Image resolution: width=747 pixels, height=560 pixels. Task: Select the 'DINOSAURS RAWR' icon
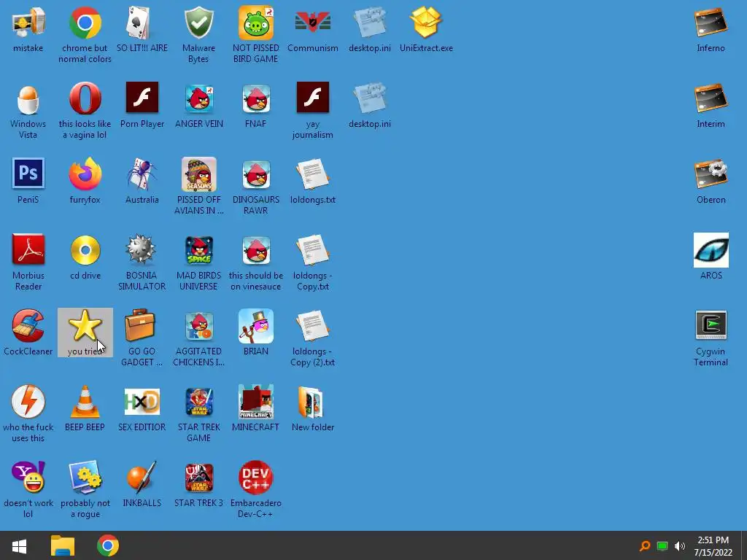pos(256,174)
